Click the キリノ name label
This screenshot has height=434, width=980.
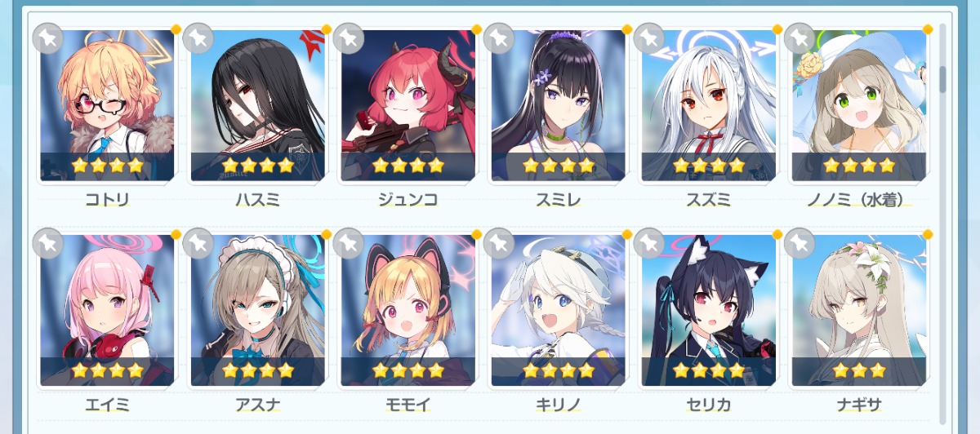pos(558,405)
